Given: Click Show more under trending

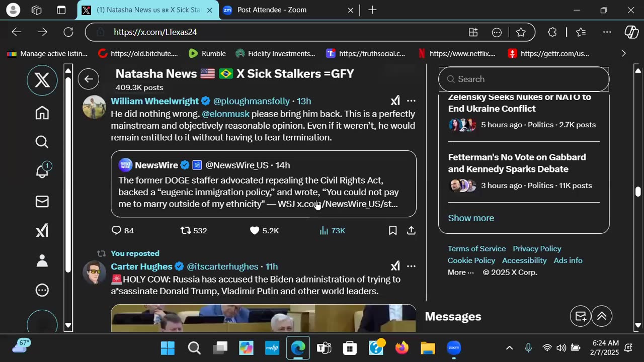Looking at the screenshot, I should coord(471,218).
